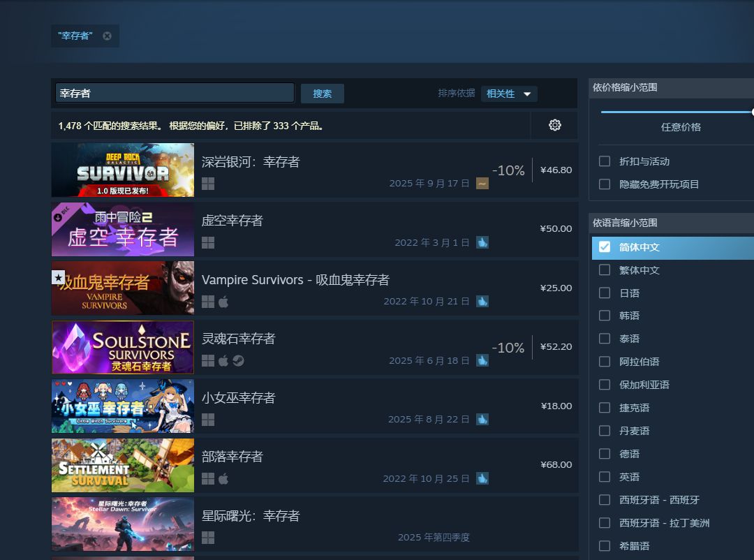Check 西班牙语 - 拉丁美洲 language filter
The image size is (754, 560).
pos(605,523)
